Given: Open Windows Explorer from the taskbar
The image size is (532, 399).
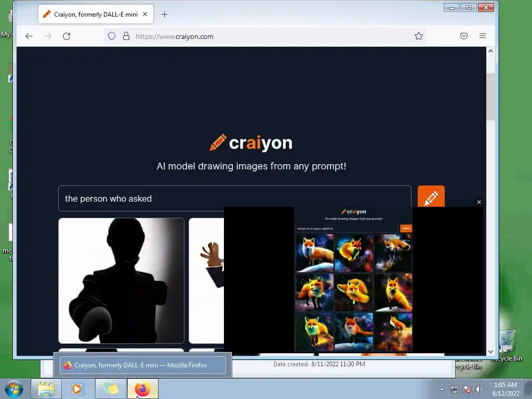Looking at the screenshot, I should point(46,389).
